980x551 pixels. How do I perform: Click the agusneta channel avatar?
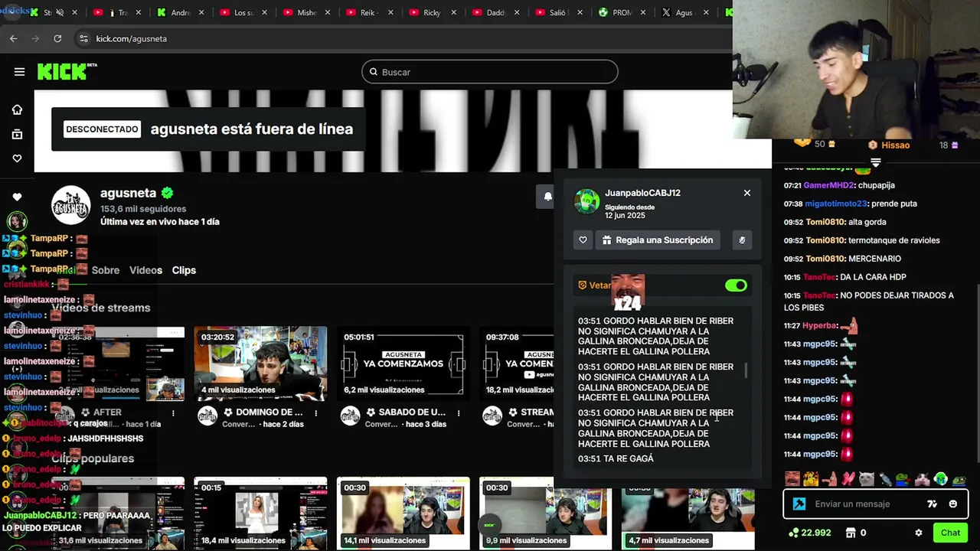pyautogui.click(x=71, y=205)
